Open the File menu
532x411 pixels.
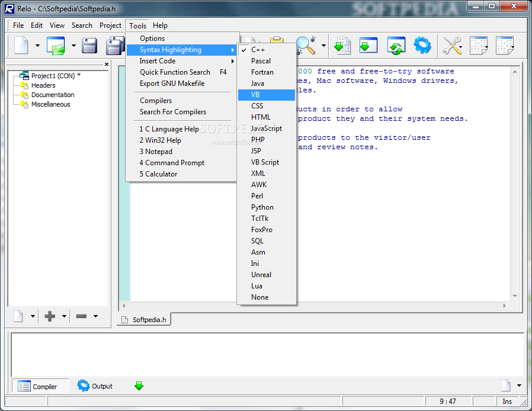[x=18, y=25]
